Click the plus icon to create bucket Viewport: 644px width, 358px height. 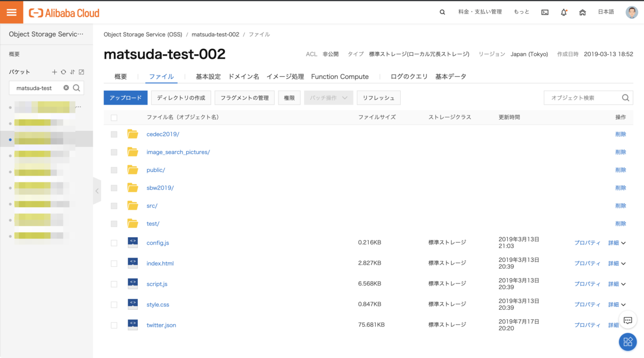pyautogui.click(x=54, y=72)
